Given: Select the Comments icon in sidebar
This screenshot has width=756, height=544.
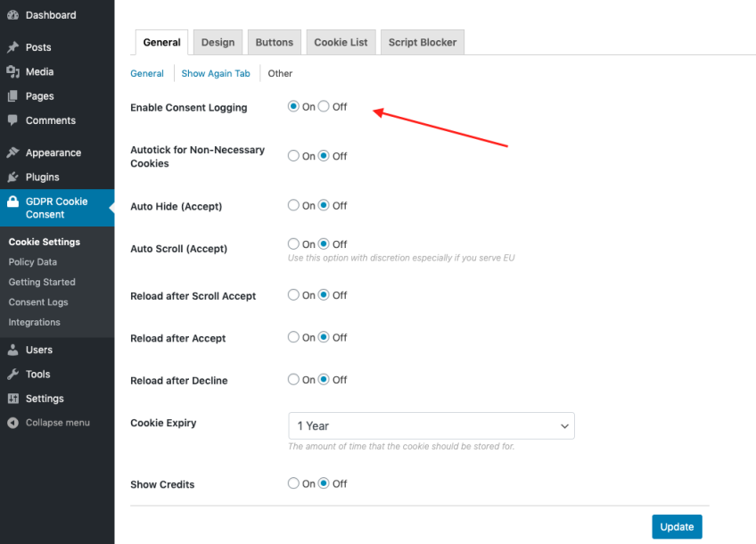Looking at the screenshot, I should 14,120.
